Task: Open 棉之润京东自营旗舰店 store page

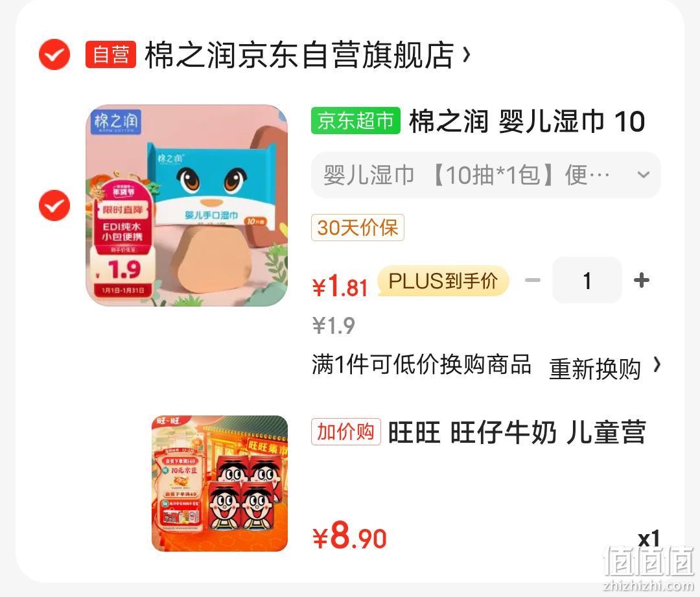Action: click(299, 54)
